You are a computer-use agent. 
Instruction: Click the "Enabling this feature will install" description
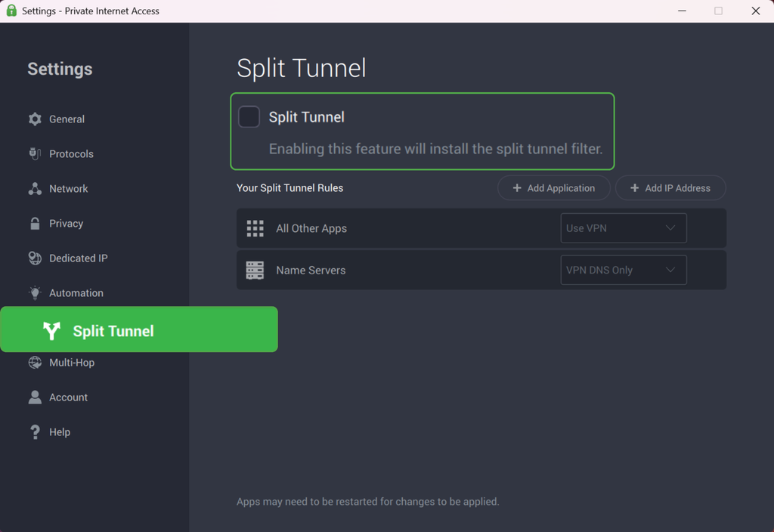pyautogui.click(x=436, y=149)
